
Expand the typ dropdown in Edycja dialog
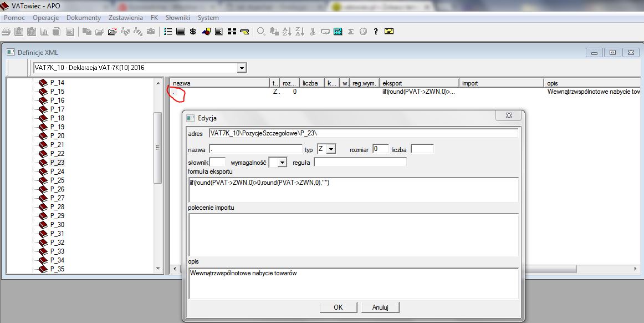tap(331, 149)
